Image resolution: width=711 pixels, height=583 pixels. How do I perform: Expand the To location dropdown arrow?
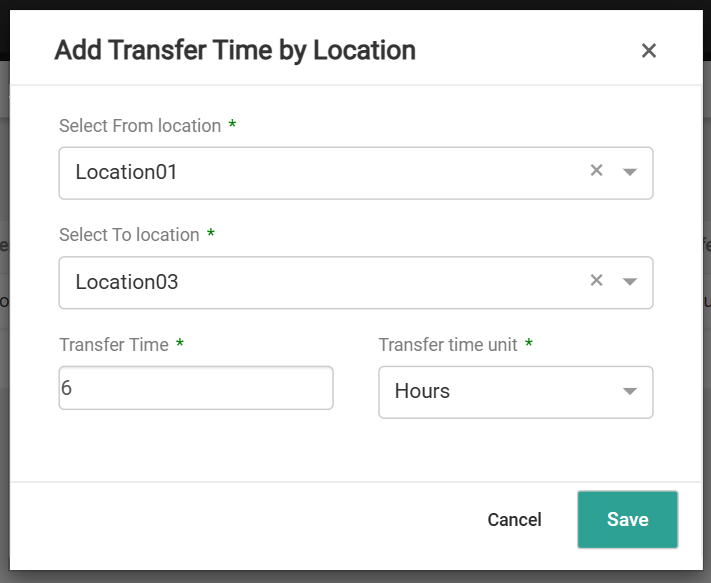pyautogui.click(x=630, y=282)
